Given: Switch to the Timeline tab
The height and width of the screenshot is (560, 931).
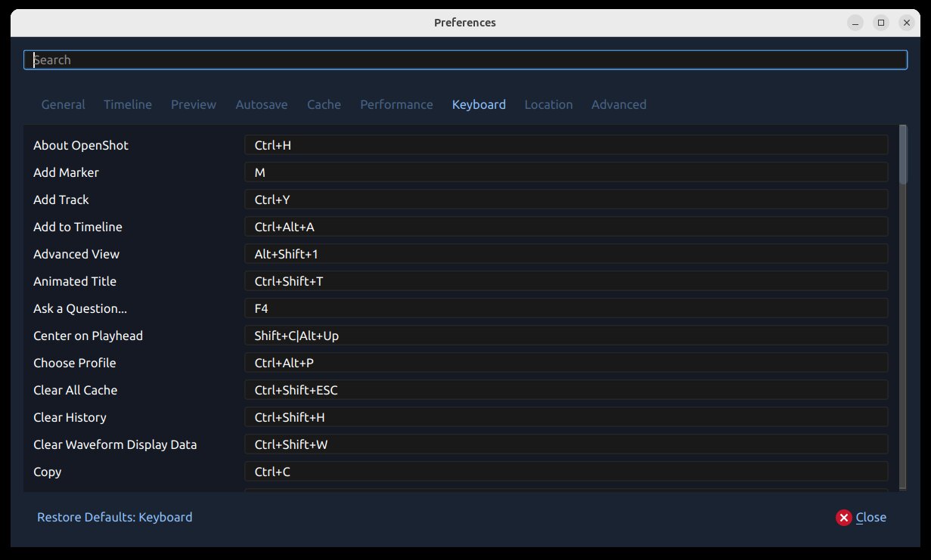Looking at the screenshot, I should pos(128,104).
